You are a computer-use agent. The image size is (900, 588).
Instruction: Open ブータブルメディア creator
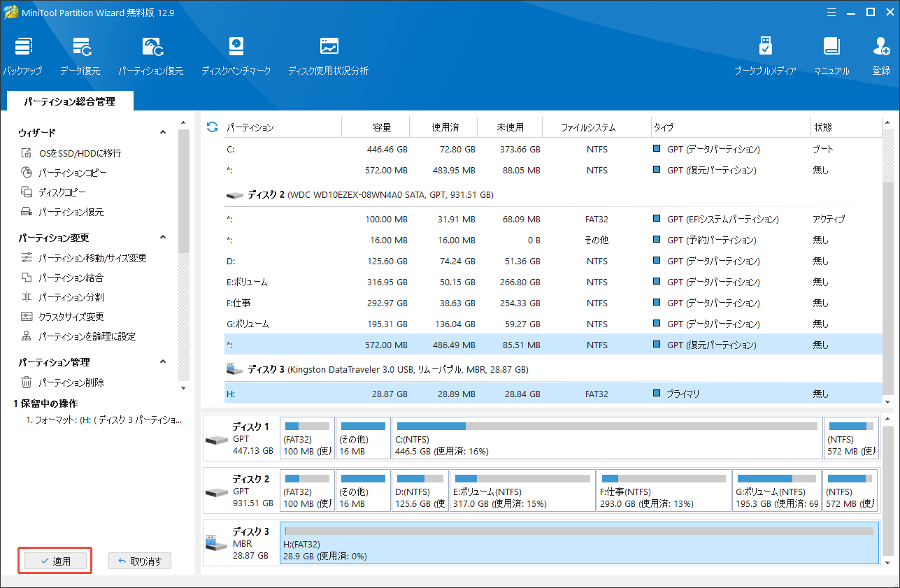click(765, 56)
